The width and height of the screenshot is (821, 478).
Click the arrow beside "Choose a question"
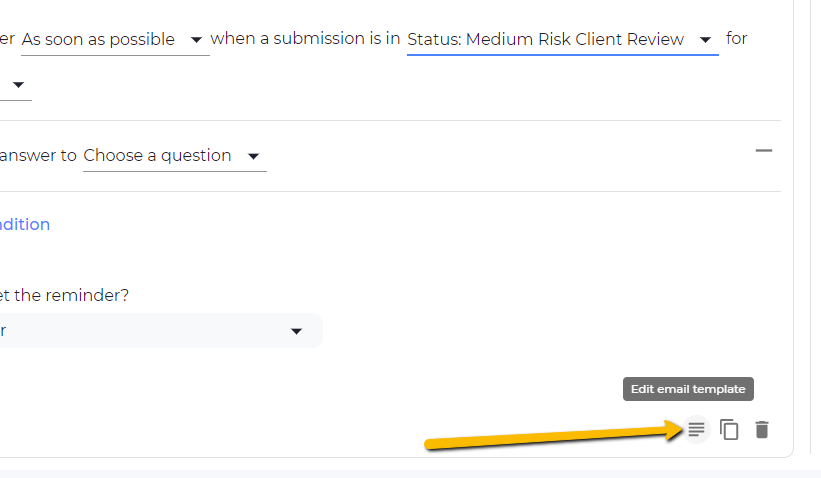point(253,156)
